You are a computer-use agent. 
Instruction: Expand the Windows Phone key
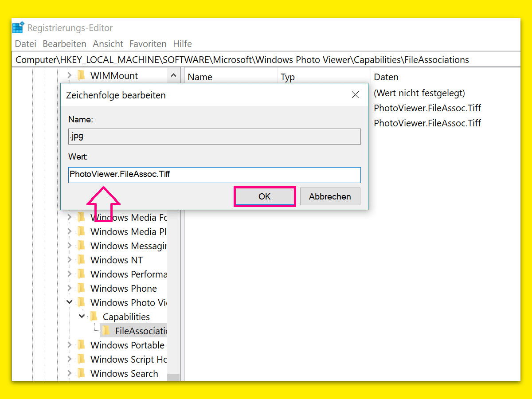coord(70,288)
